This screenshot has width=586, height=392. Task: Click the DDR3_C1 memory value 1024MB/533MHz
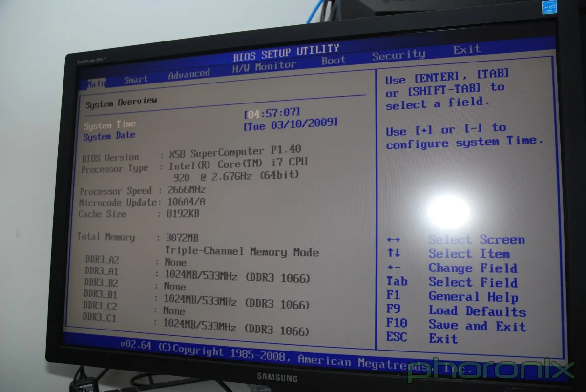point(236,328)
